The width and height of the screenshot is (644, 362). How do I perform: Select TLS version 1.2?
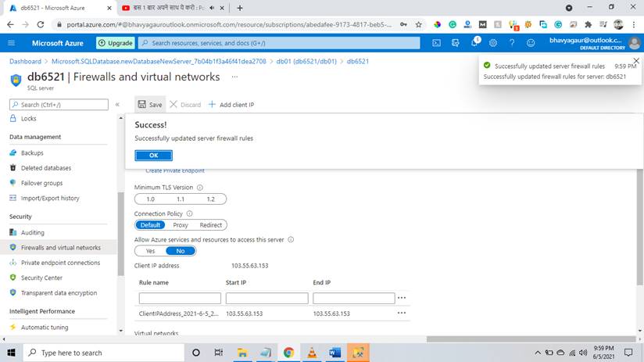pyautogui.click(x=210, y=199)
